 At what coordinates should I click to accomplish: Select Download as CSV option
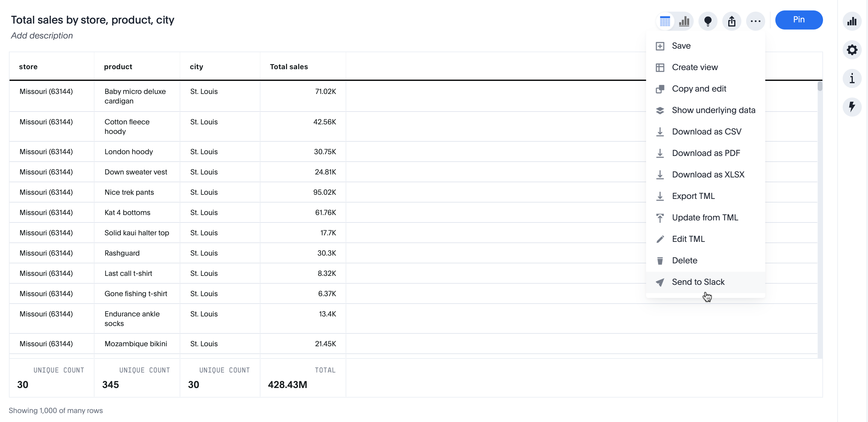click(x=708, y=131)
